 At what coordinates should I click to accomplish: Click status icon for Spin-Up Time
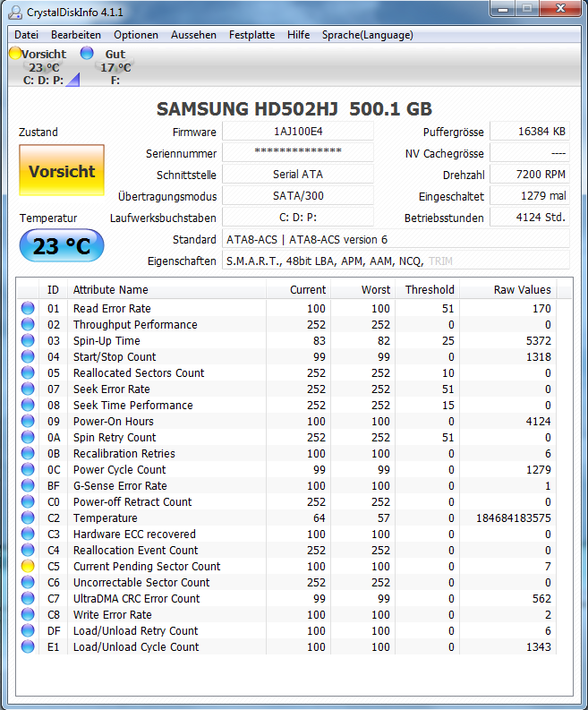[x=28, y=340]
